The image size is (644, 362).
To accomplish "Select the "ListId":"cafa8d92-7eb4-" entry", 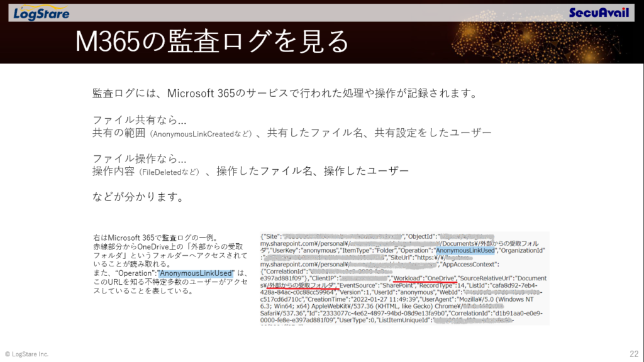I will point(502,285).
